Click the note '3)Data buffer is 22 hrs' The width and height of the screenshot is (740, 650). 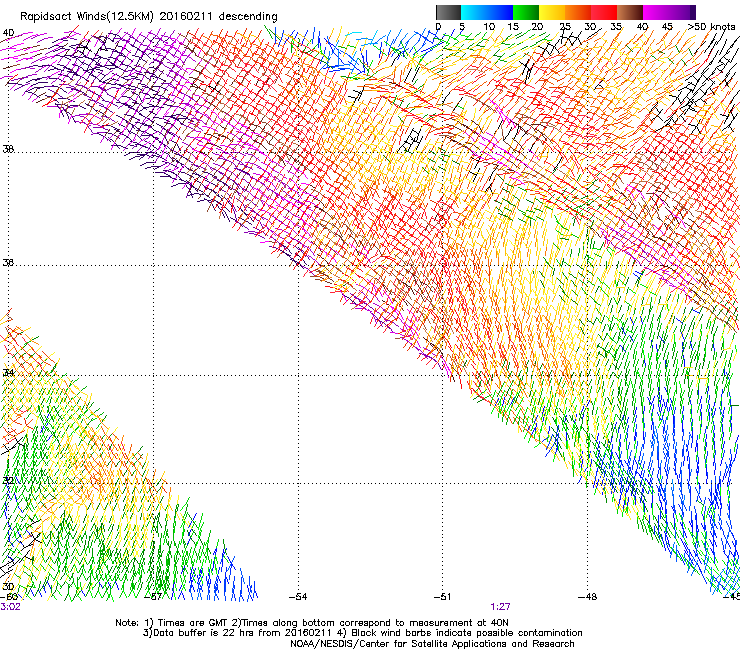pyautogui.click(x=199, y=633)
